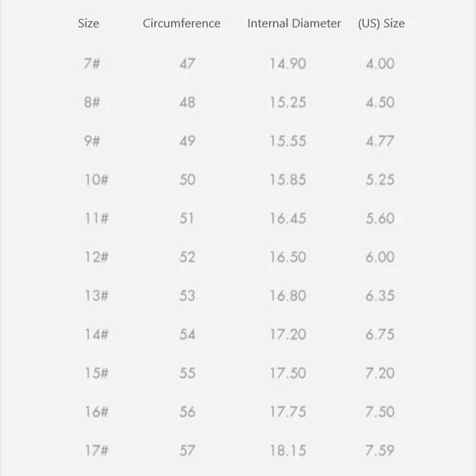The width and height of the screenshot is (476, 476).
Task: Select US size value 7.20
Action: coord(380,373)
